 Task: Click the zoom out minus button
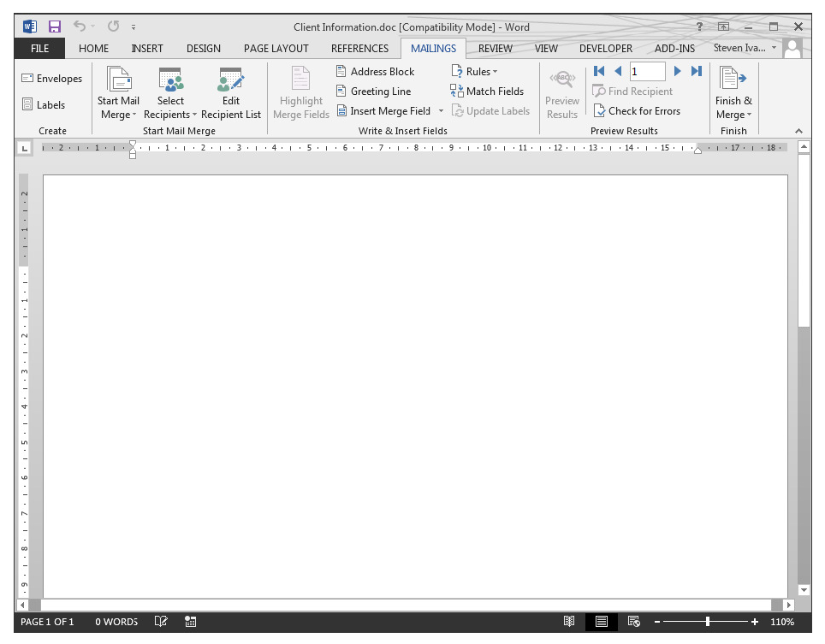click(x=657, y=622)
